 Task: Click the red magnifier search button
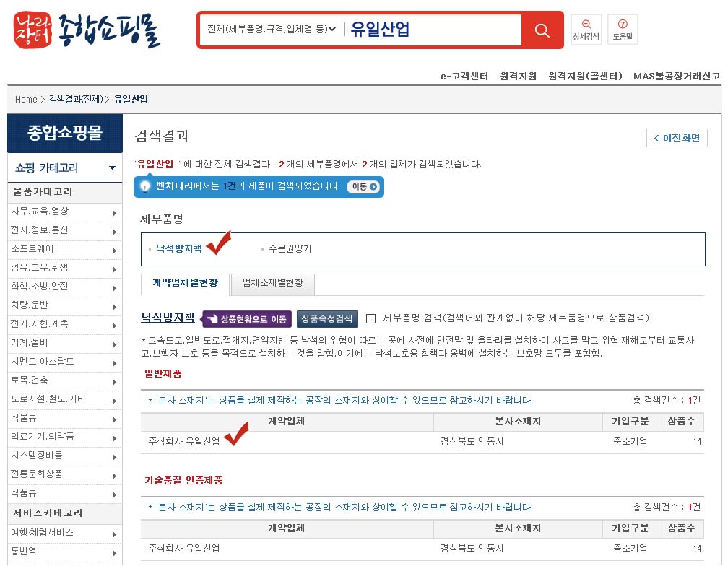tap(542, 30)
